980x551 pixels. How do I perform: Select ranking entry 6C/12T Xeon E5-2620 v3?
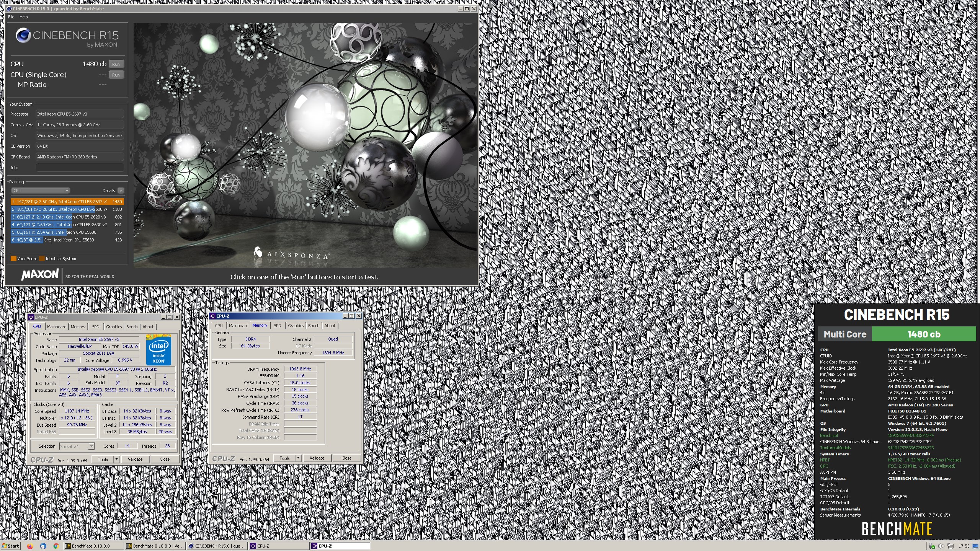click(x=67, y=217)
